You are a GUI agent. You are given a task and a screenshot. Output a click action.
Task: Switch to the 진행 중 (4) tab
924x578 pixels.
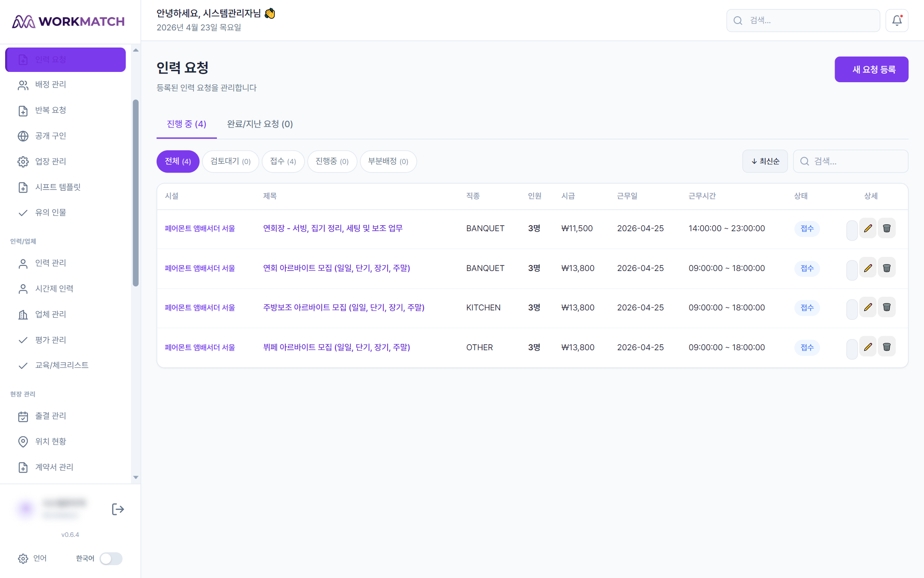(x=187, y=124)
